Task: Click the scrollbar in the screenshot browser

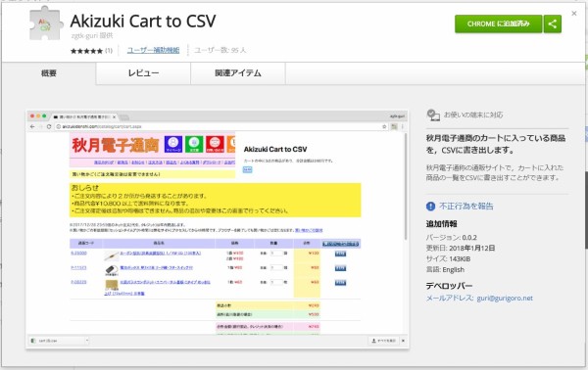Action: coord(405,187)
